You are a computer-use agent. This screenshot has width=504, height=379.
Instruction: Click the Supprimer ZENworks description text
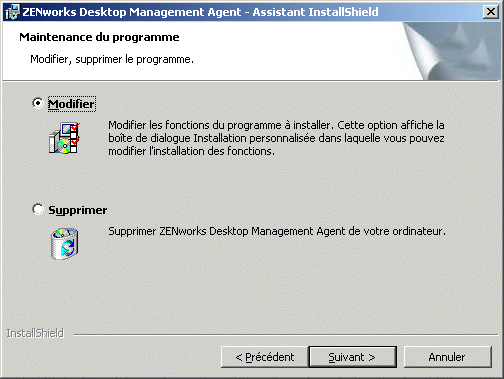click(x=277, y=231)
